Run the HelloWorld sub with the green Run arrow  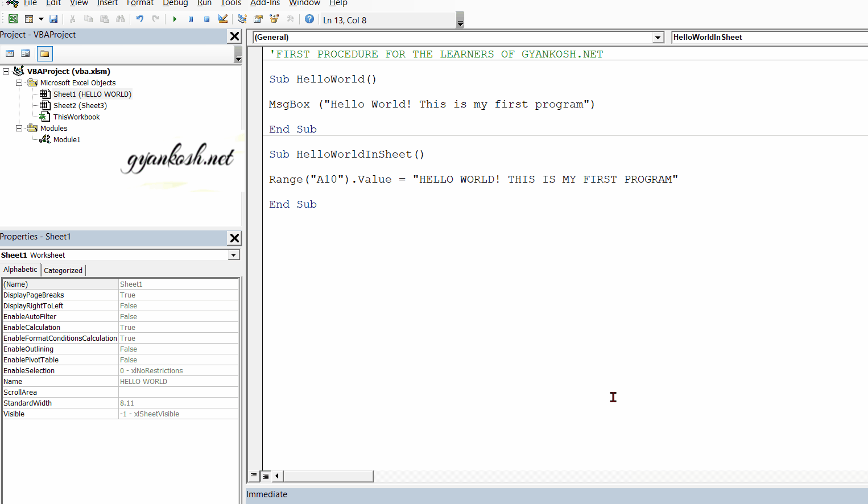pyautogui.click(x=175, y=19)
